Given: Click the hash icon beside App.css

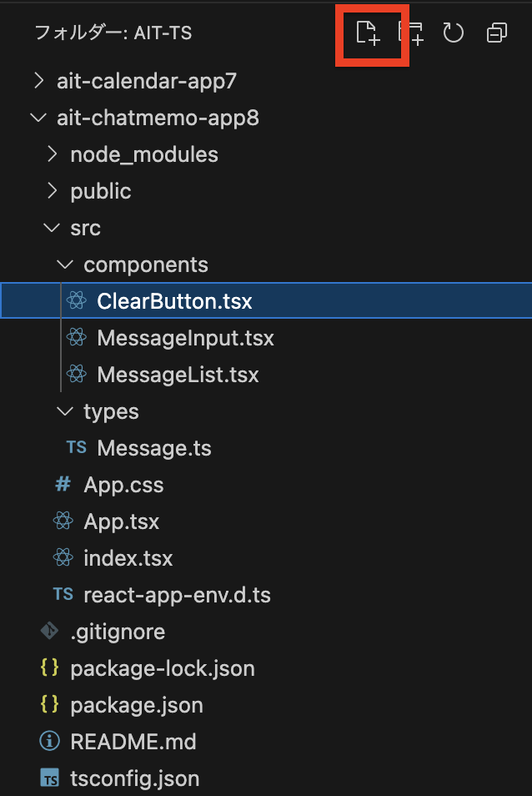Looking at the screenshot, I should [x=63, y=484].
